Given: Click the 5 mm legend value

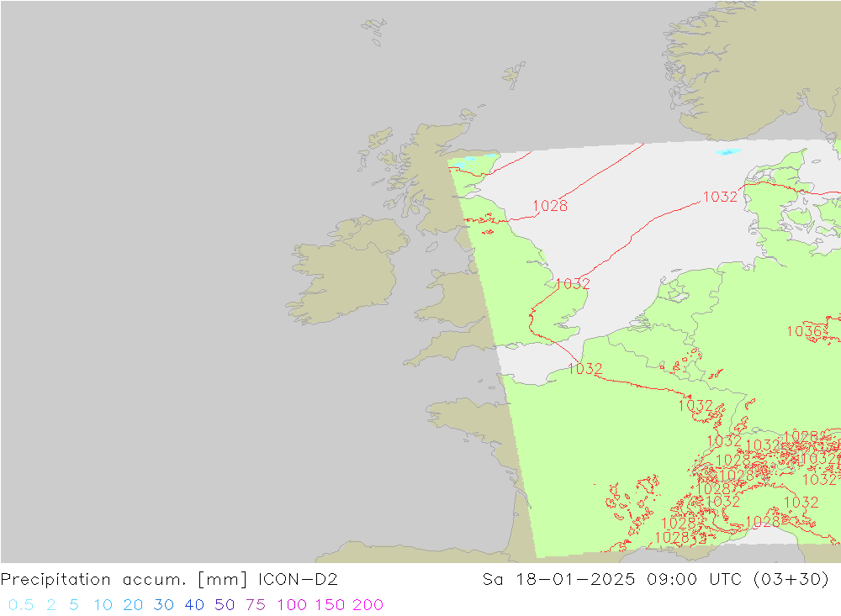Looking at the screenshot, I should coord(74,605).
